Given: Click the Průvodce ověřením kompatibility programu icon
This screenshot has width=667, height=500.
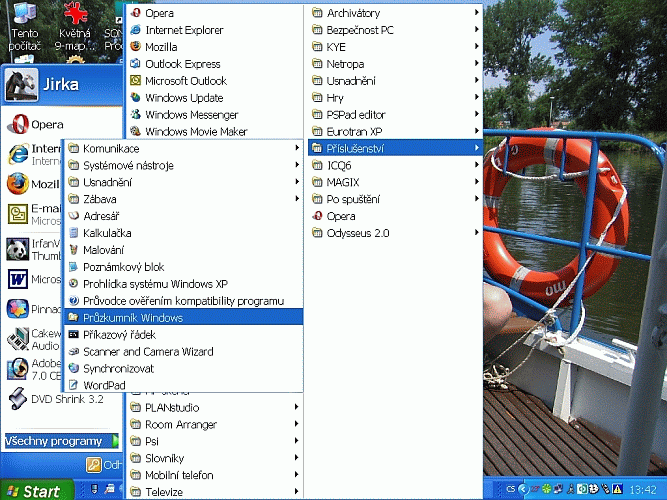Looking at the screenshot, I should (74, 300).
